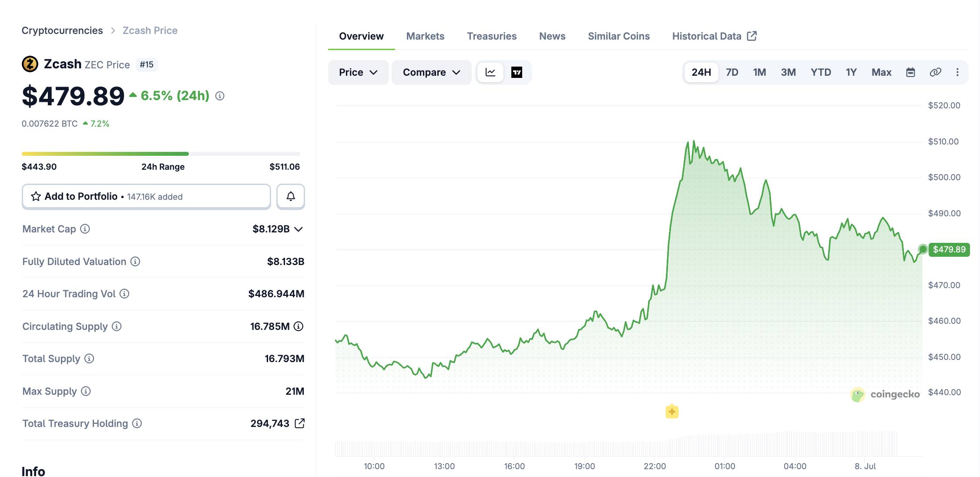Image resolution: width=980 pixels, height=477 pixels.
Task: Switch to TradingView chart view
Action: pyautogui.click(x=517, y=72)
